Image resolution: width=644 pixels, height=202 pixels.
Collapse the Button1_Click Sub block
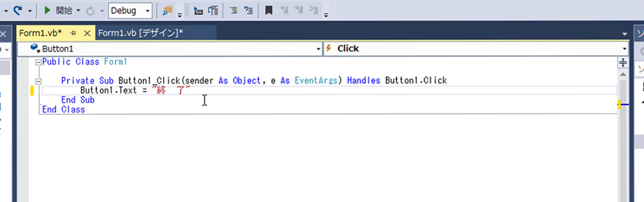tap(38, 81)
